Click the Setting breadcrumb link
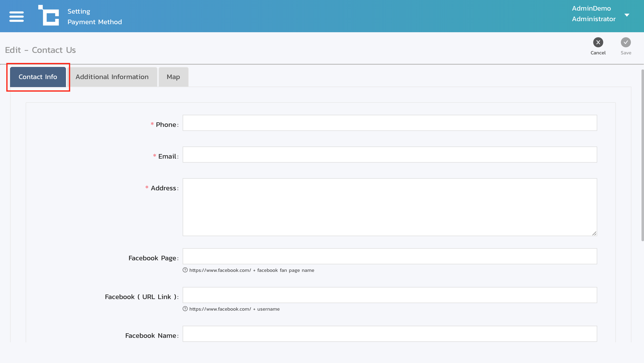This screenshot has width=644, height=363. (x=79, y=11)
